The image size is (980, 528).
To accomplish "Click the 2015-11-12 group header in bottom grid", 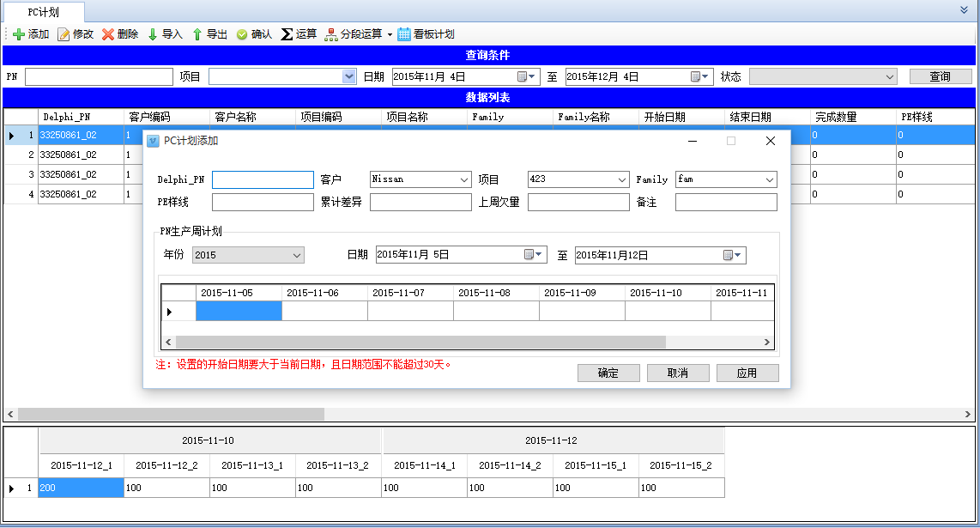I will 554,440.
